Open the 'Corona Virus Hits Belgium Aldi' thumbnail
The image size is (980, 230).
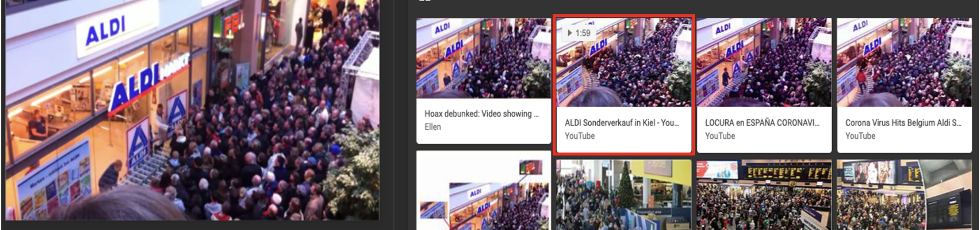click(904, 62)
